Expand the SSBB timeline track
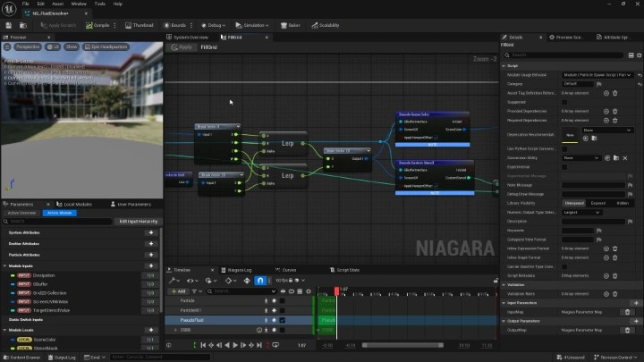Screen dimensions: 644x362 (x=174, y=330)
